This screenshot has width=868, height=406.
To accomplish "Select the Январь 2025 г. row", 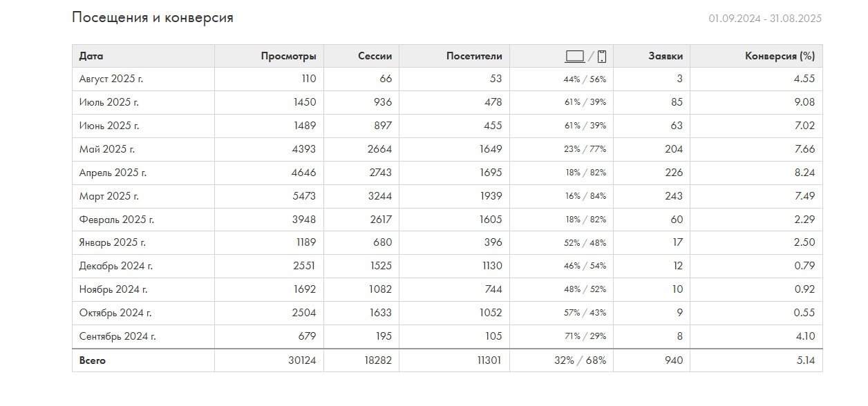I will click(x=113, y=242).
